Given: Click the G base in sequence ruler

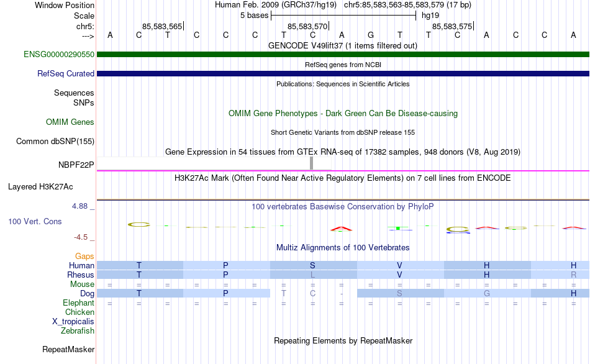Looking at the screenshot, I should point(371,35).
